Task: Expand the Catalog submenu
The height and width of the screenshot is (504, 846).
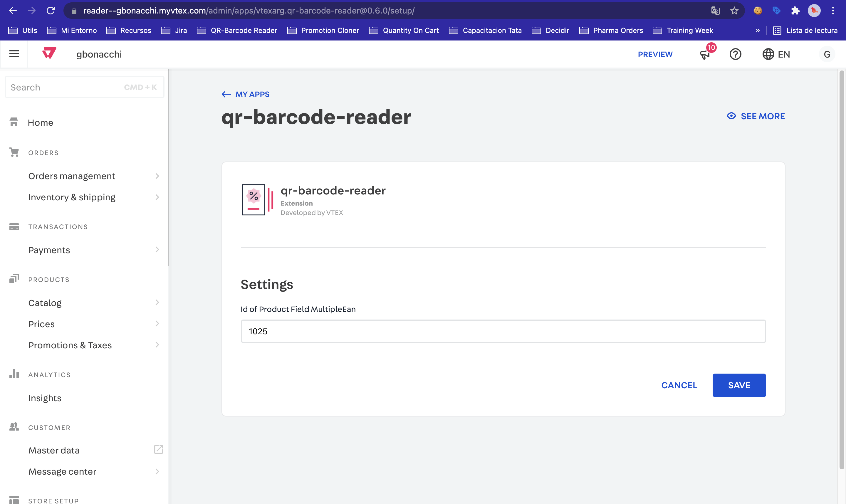Action: click(x=157, y=302)
